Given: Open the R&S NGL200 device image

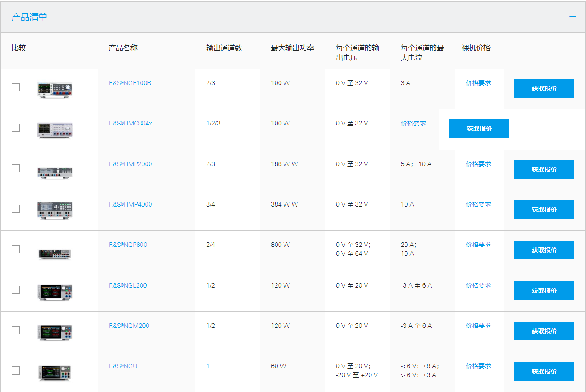Looking at the screenshot, I should 54,292.
